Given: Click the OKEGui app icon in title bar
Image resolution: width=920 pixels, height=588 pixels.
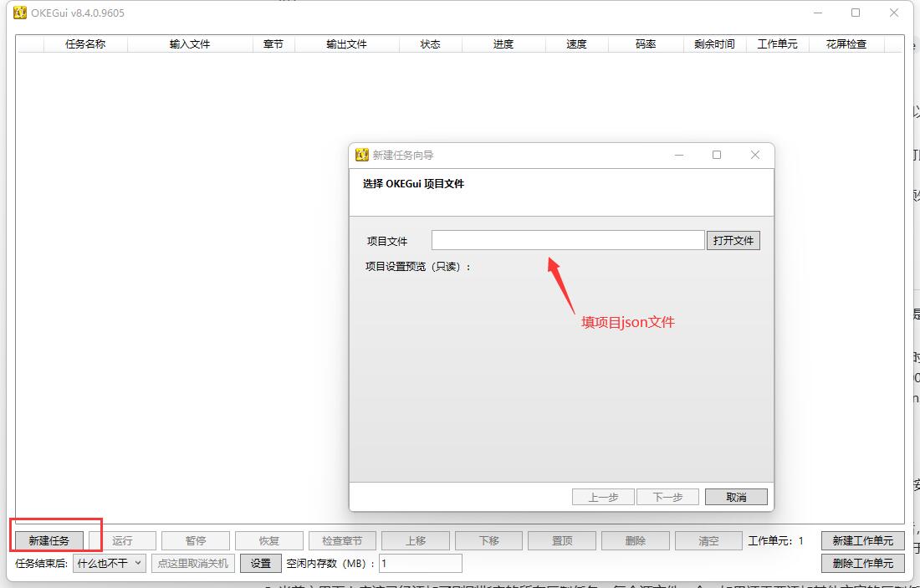Looking at the screenshot, I should pos(20,13).
